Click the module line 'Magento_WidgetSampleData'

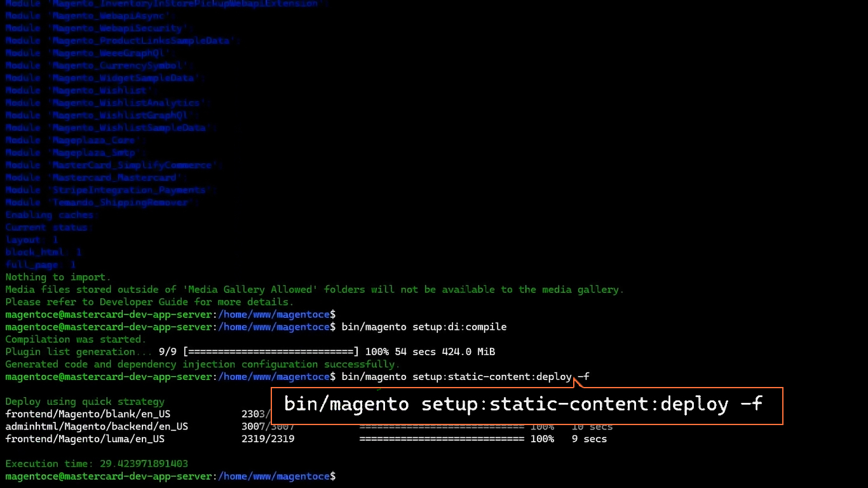(x=105, y=78)
